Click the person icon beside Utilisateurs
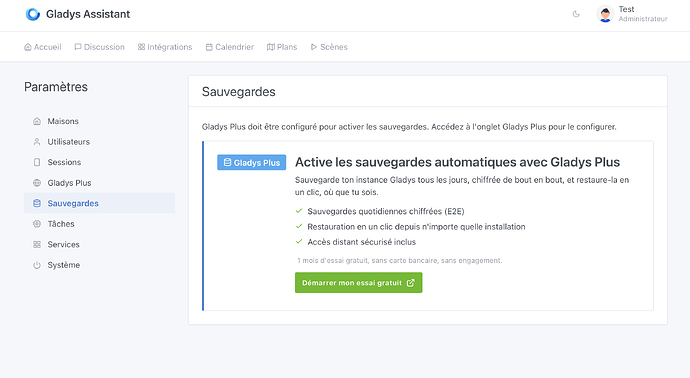This screenshot has height=378, width=690. click(x=37, y=142)
